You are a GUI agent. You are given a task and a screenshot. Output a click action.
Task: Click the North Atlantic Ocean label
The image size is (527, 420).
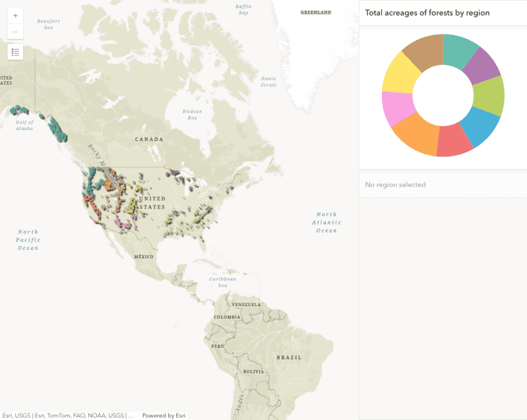(326, 223)
